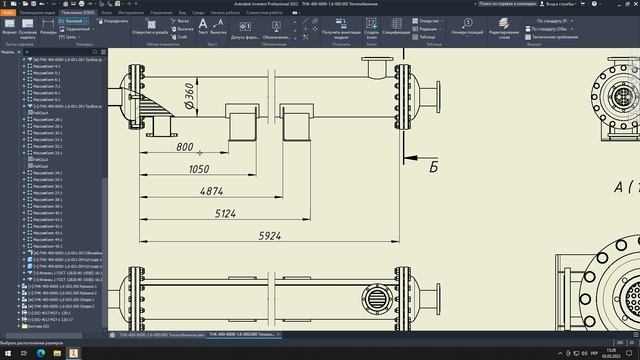Switch to Совместная работа ribbon tab
This screenshot has width=640, height=360.
(264, 13)
